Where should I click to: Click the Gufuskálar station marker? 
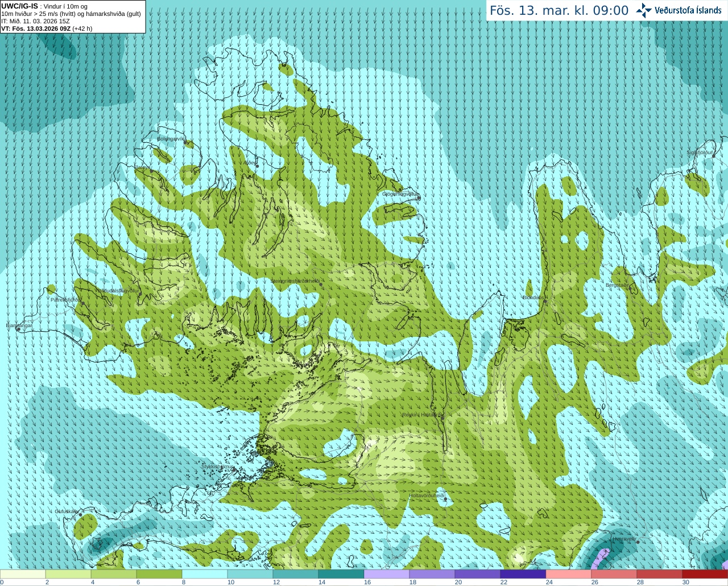point(80,515)
